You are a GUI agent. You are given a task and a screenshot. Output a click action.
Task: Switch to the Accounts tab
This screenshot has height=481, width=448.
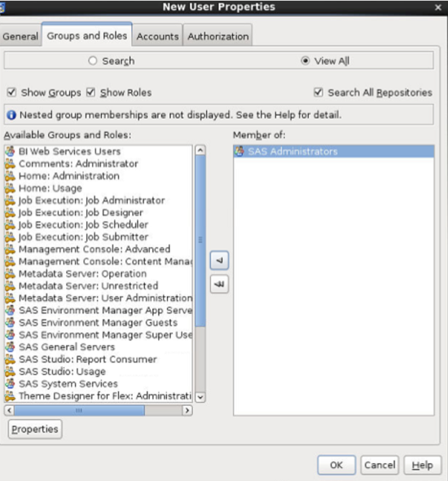(157, 36)
